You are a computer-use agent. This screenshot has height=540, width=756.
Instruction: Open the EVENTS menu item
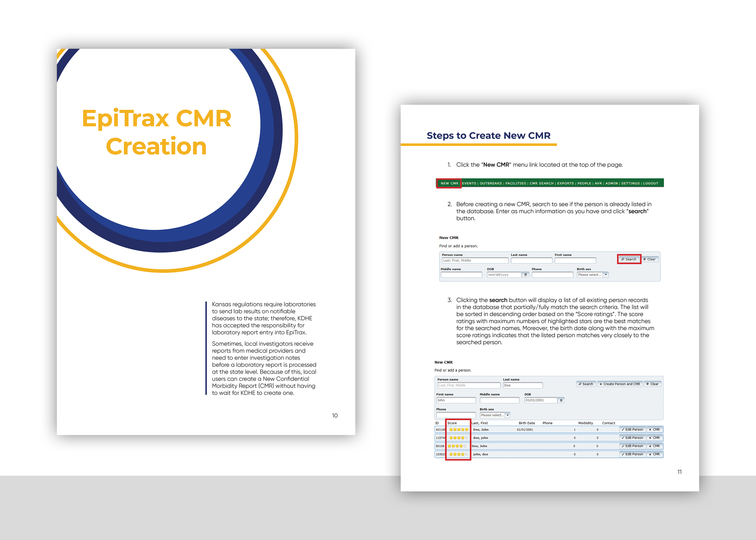(x=469, y=183)
